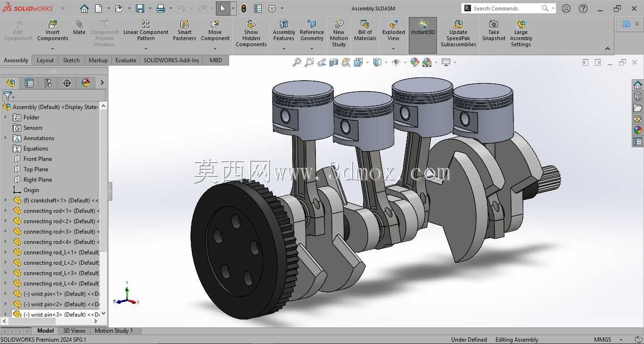The width and height of the screenshot is (644, 344).
Task: Click the Zoom to Fit icon
Action: (297, 62)
